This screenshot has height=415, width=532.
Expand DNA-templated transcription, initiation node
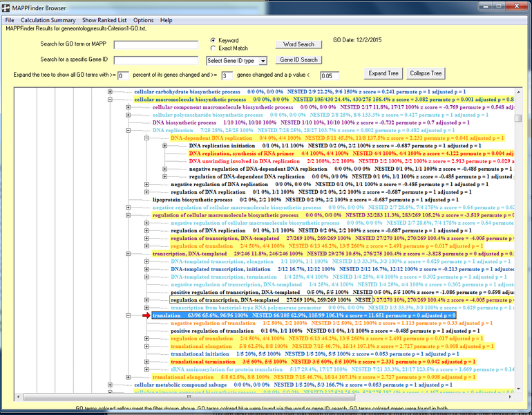point(146,269)
